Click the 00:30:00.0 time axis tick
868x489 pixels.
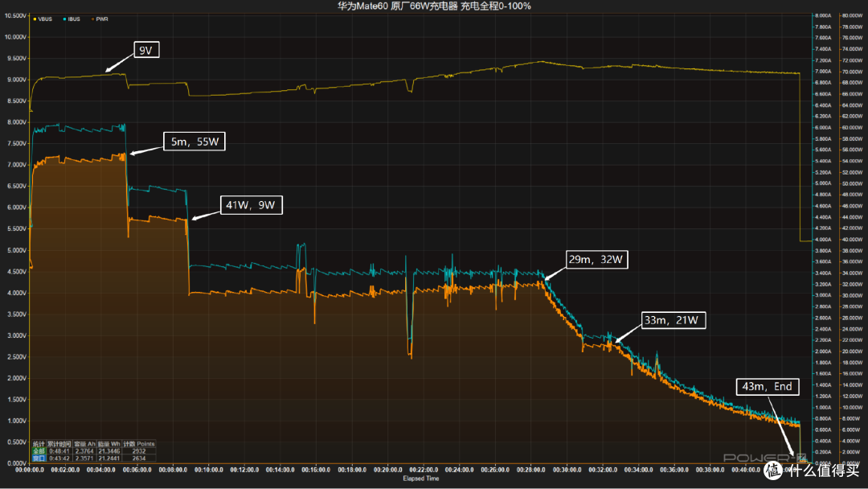[x=567, y=470]
